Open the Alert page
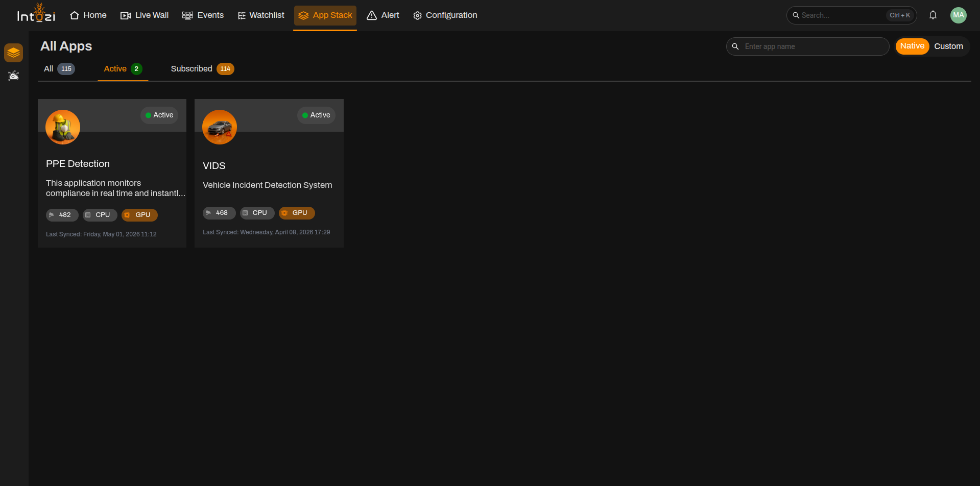 (383, 15)
